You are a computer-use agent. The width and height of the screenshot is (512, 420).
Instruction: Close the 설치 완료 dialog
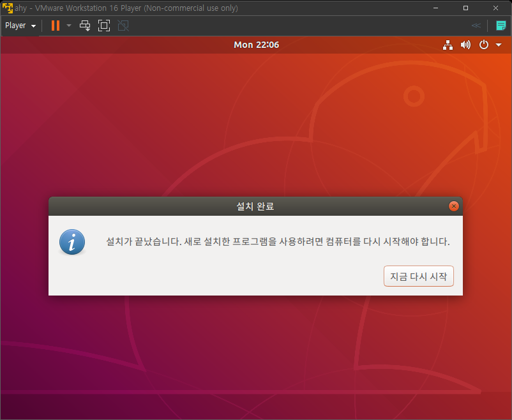[453, 206]
